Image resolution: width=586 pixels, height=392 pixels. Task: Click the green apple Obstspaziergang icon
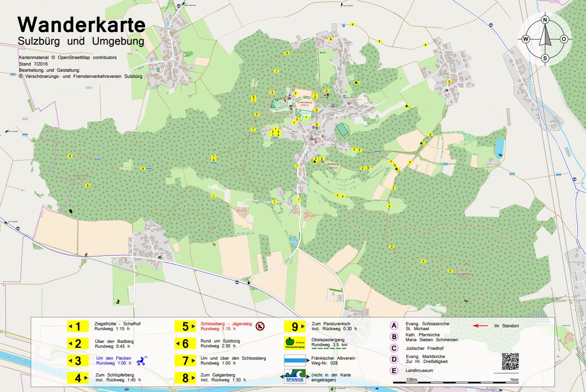295,343
